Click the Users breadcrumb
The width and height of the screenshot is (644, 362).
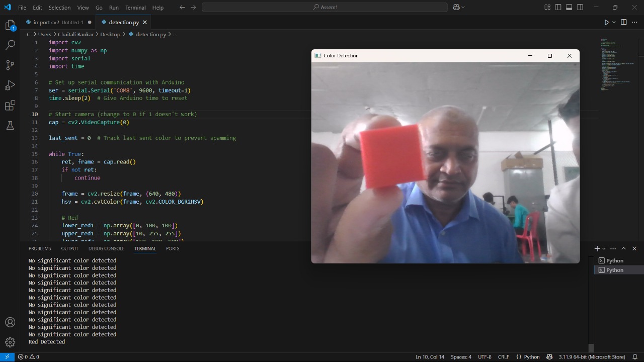point(45,34)
